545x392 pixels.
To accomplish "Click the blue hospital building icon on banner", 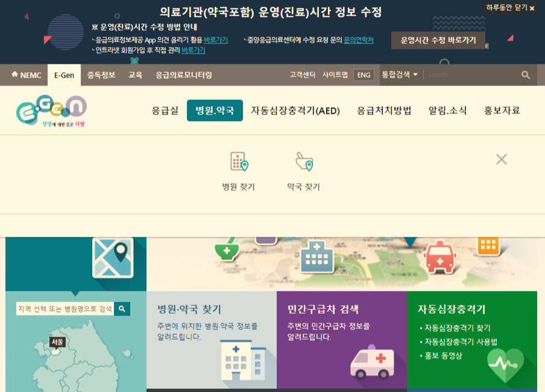I will pos(317,257).
